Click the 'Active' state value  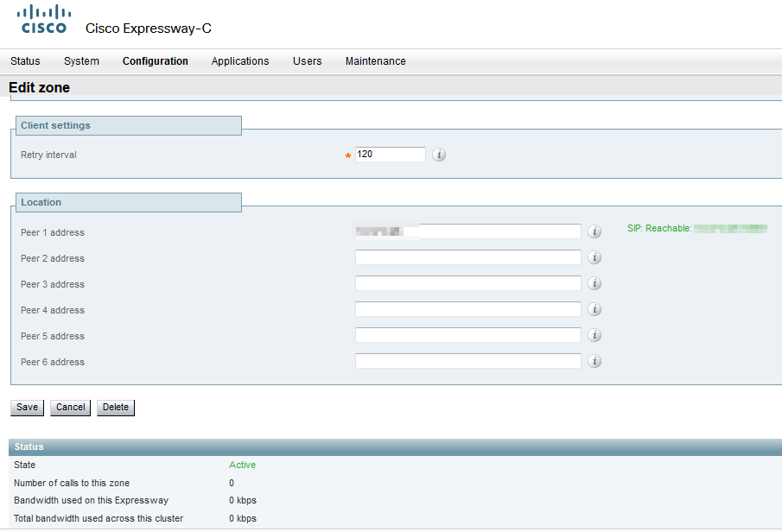pos(243,465)
